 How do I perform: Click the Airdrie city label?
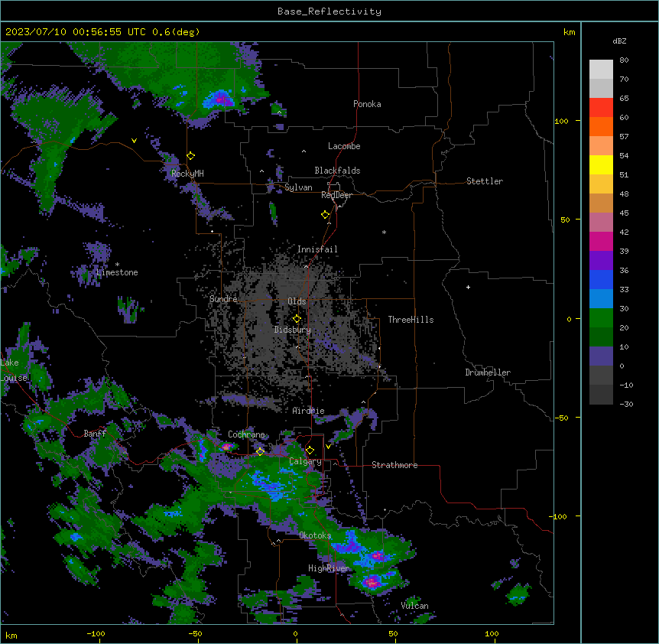(x=309, y=411)
